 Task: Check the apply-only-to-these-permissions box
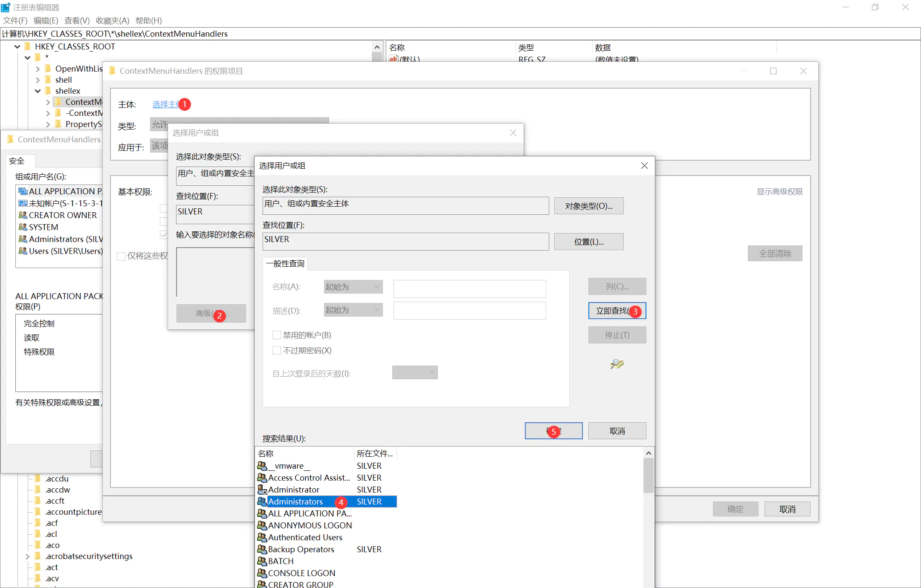click(x=121, y=256)
